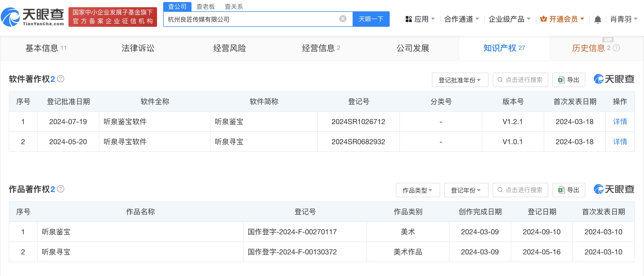Select the 知识产权 tab
Image resolution: width=644 pixels, height=276 pixels.
click(504, 48)
